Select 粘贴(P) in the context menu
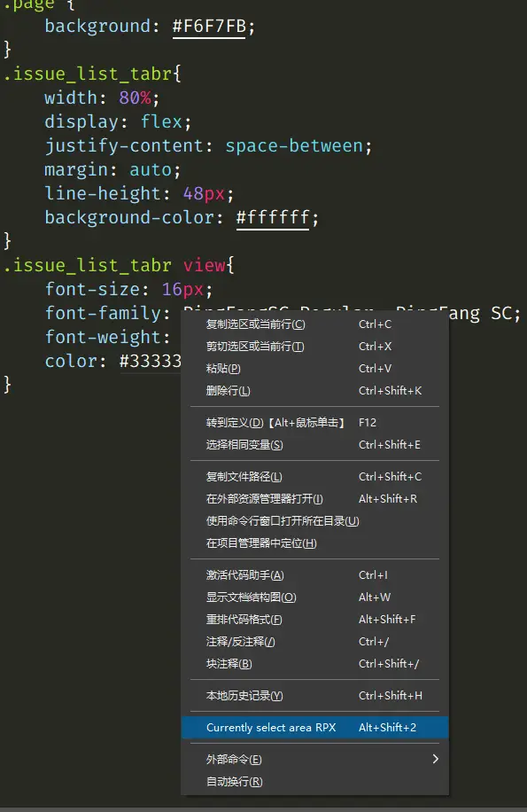This screenshot has width=527, height=812. pyautogui.click(x=314, y=369)
